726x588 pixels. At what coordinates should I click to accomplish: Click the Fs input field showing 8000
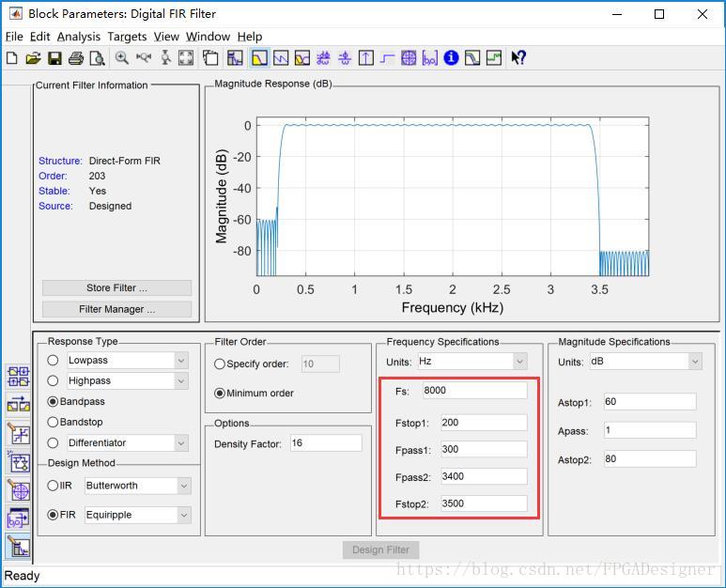pyautogui.click(x=474, y=391)
